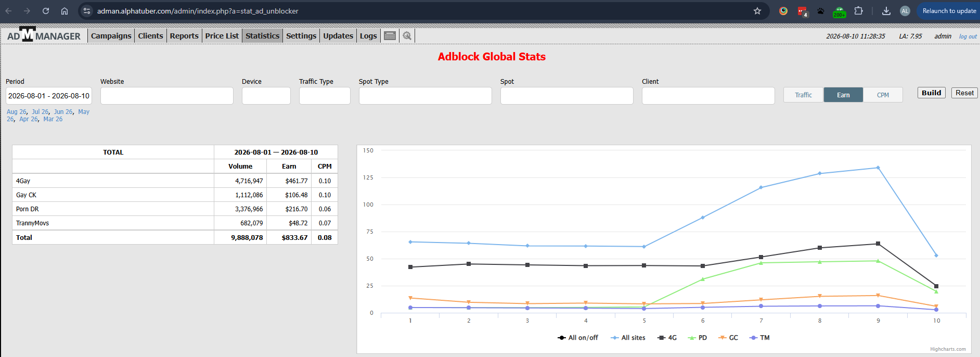Open the Traffic Type filter dropdown
This screenshot has height=357, width=980.
(325, 96)
